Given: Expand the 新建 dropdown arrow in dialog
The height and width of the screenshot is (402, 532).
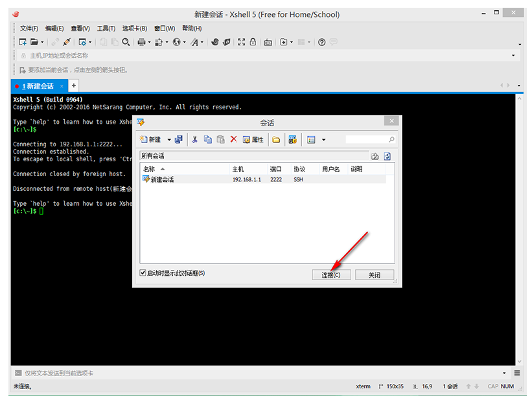Looking at the screenshot, I should [x=169, y=140].
